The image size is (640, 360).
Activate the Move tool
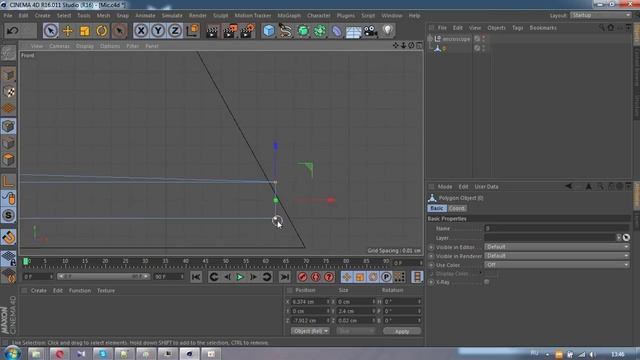pyautogui.click(x=68, y=31)
